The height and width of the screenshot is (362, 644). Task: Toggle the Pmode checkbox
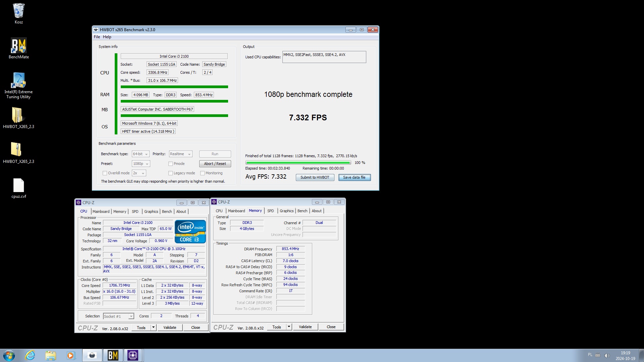[170, 164]
